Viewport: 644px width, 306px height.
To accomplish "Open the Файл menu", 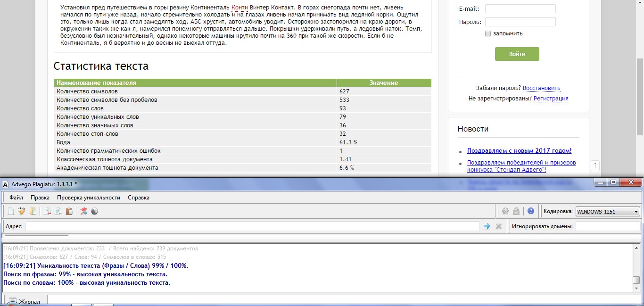I will (x=16, y=198).
